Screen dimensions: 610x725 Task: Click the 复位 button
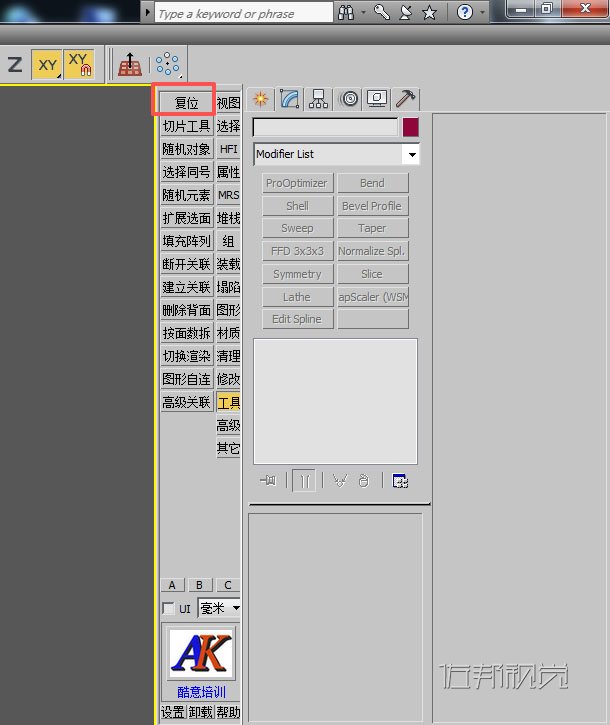point(186,103)
